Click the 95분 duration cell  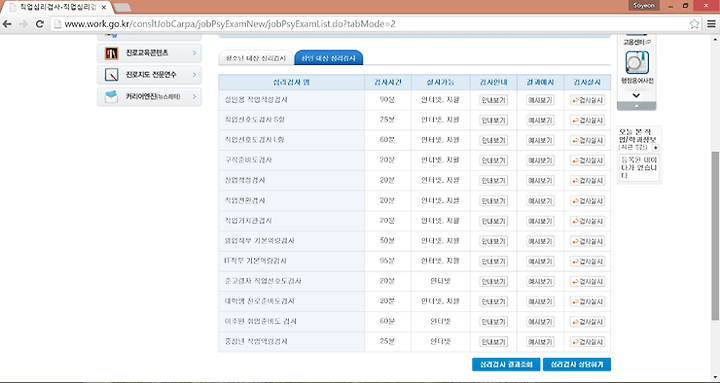point(387,261)
